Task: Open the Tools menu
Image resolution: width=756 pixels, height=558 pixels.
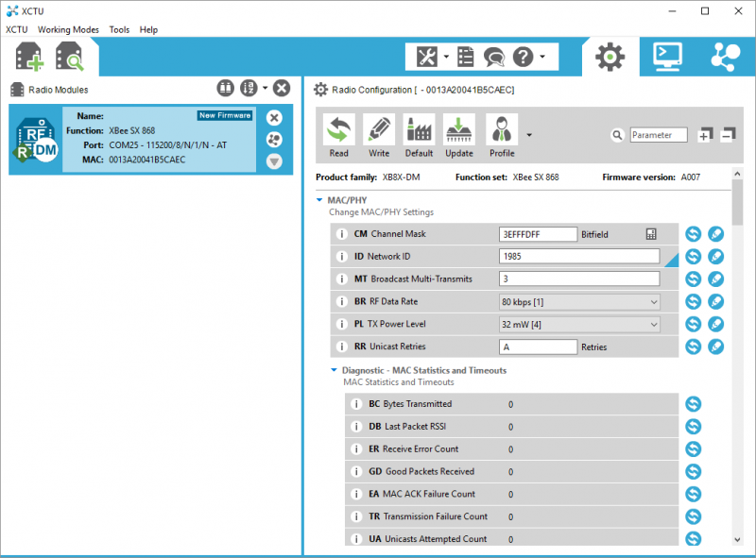Action: pyautogui.click(x=119, y=29)
